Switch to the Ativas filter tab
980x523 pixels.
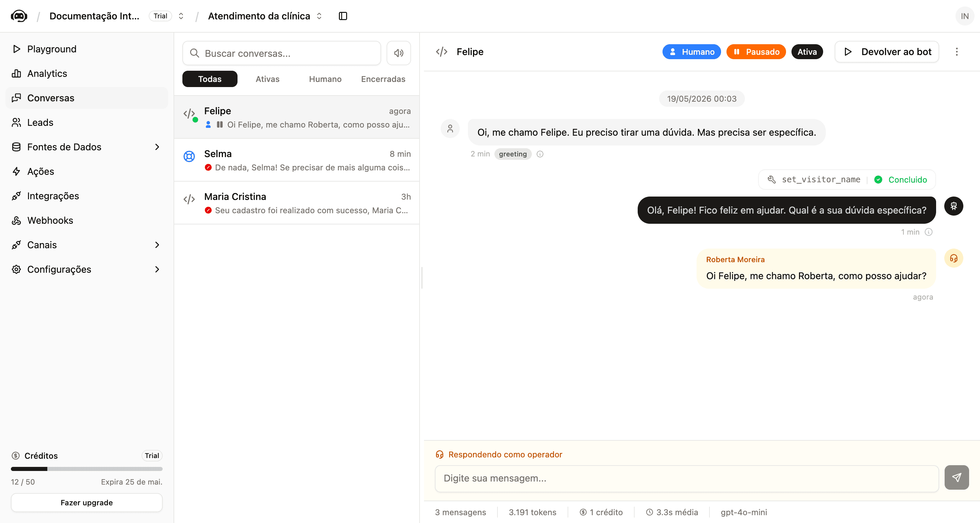[267, 79]
